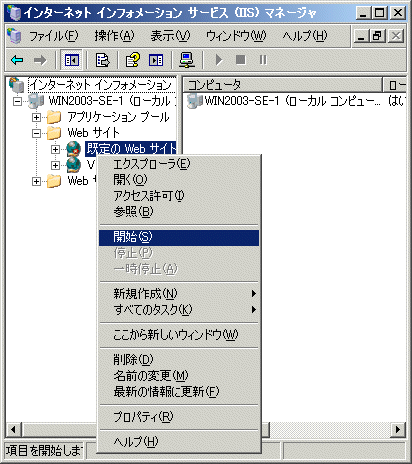
Task: Click the right horizontal scroll arrow of list pane
Action: click(x=398, y=429)
